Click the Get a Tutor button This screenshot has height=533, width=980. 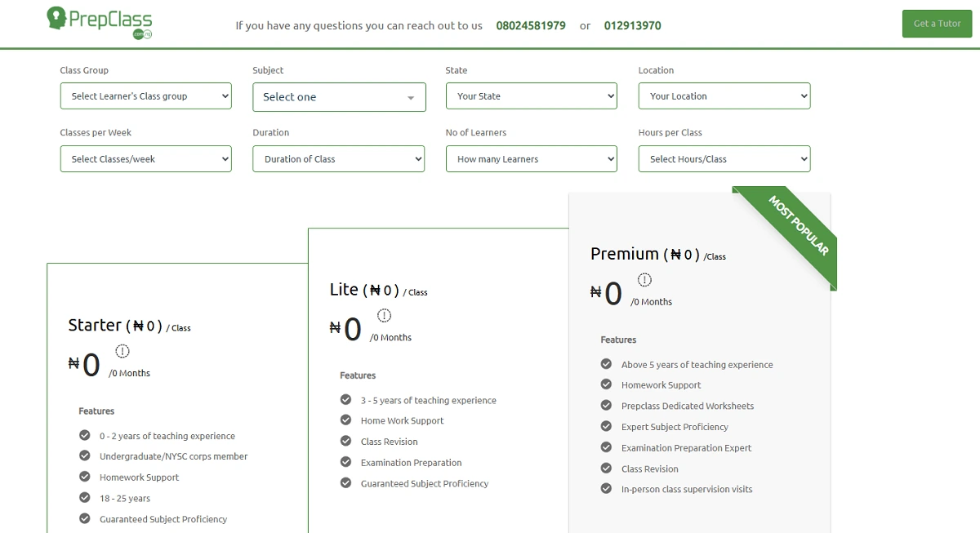point(937,24)
